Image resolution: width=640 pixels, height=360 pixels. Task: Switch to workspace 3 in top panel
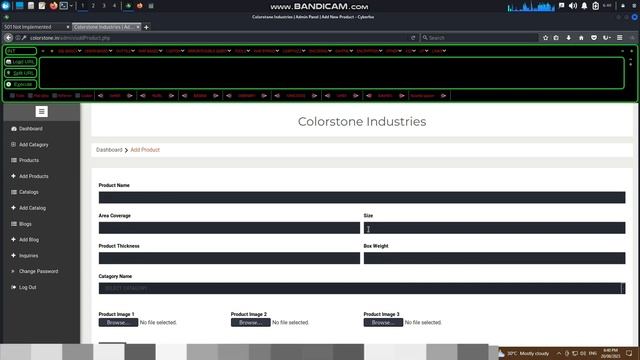click(x=104, y=6)
